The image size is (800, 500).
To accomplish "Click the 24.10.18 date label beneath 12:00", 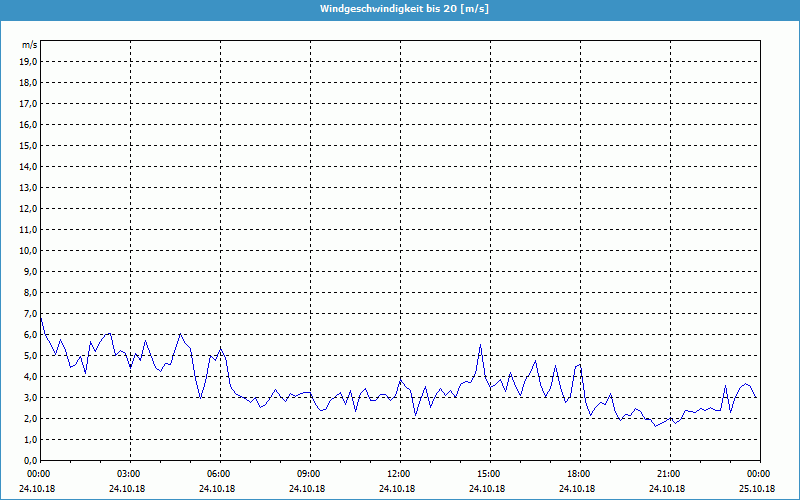I will (x=399, y=489).
